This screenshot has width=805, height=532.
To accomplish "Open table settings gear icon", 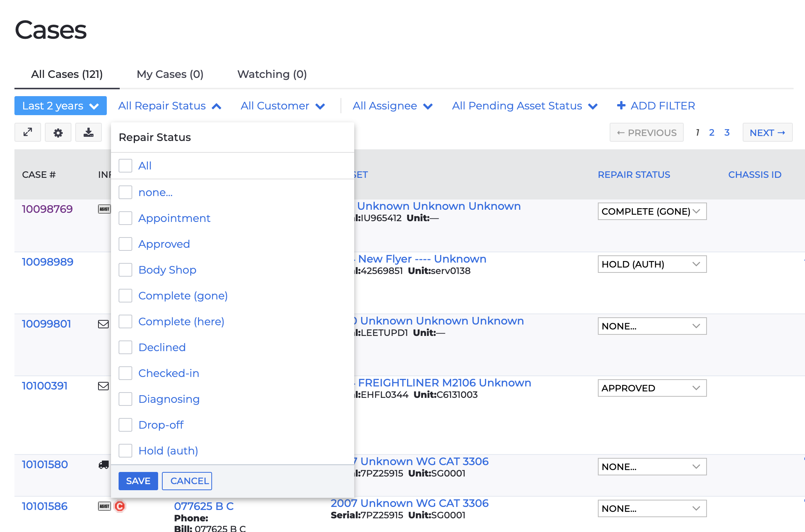I will click(x=58, y=132).
